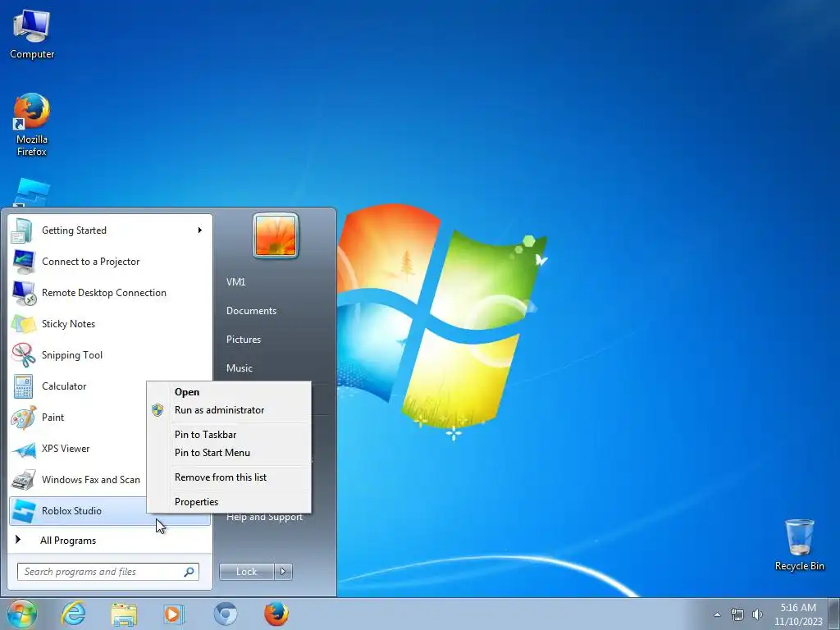This screenshot has height=630, width=840.
Task: Select the Mozilla Firefox desktop shortcut
Action: click(x=32, y=125)
